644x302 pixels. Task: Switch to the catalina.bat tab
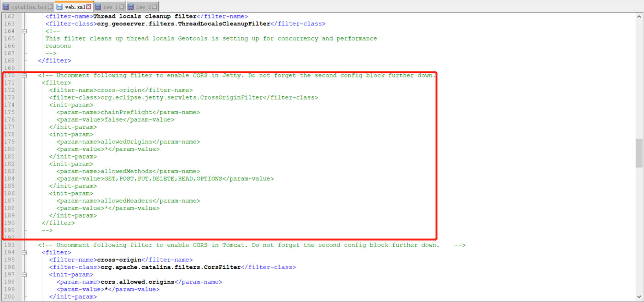point(28,7)
